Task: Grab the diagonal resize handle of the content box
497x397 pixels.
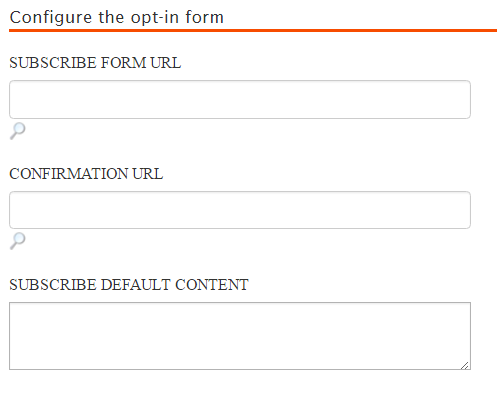Action: coord(465,365)
